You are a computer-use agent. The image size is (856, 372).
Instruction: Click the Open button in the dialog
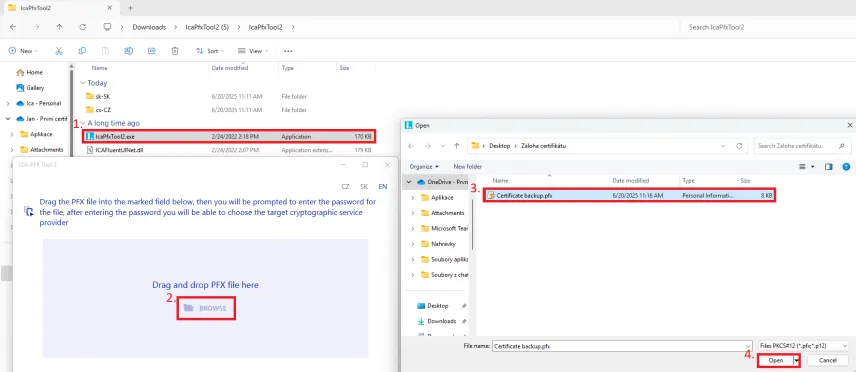(776, 361)
